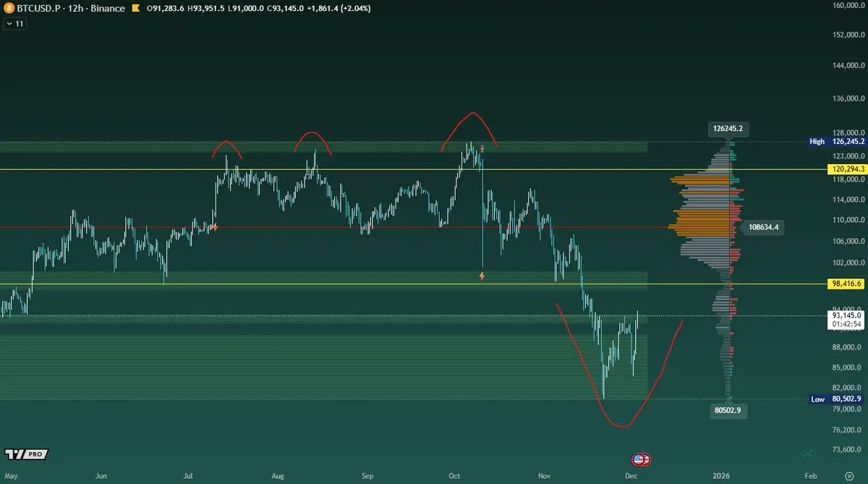This screenshot has width=868, height=484.
Task: Click the orange lightning icon below October wick
Action: pos(482,276)
